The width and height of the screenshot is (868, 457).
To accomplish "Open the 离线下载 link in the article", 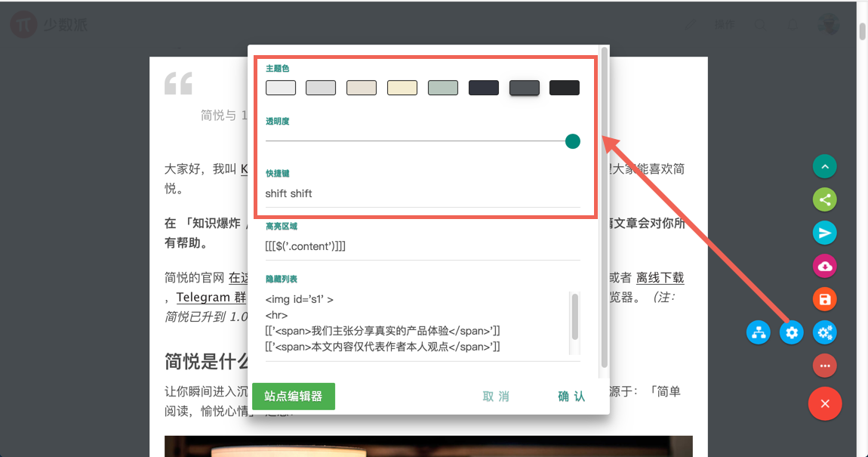I will [x=660, y=277].
